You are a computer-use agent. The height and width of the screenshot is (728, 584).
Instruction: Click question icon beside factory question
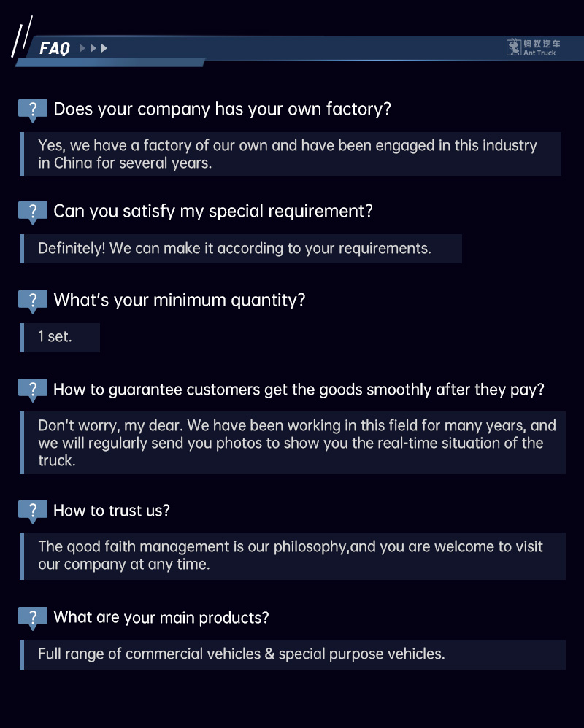pos(32,109)
